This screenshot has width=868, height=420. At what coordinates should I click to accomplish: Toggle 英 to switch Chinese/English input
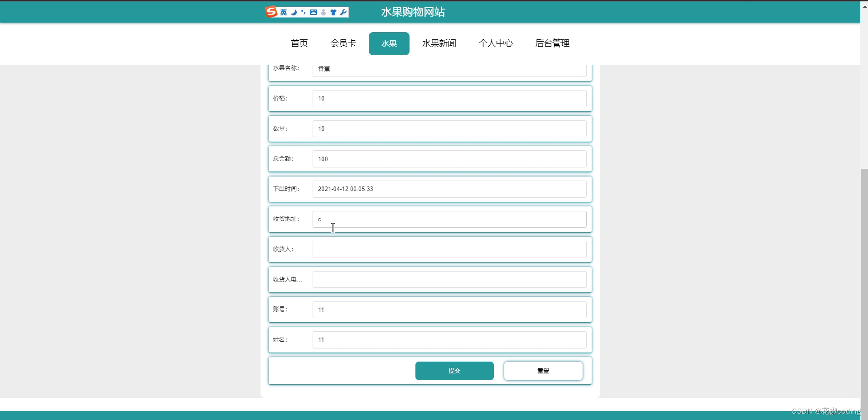[x=284, y=12]
